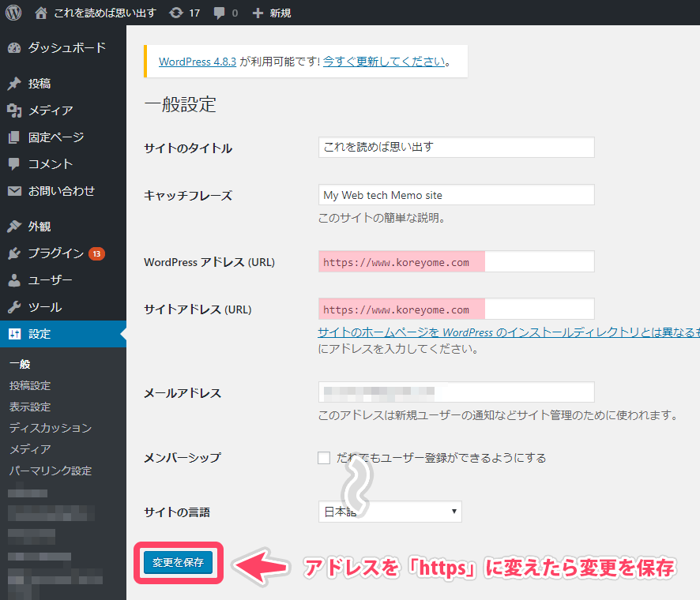
Task: Open メディア settings submenu under 設定
Action: click(x=30, y=449)
